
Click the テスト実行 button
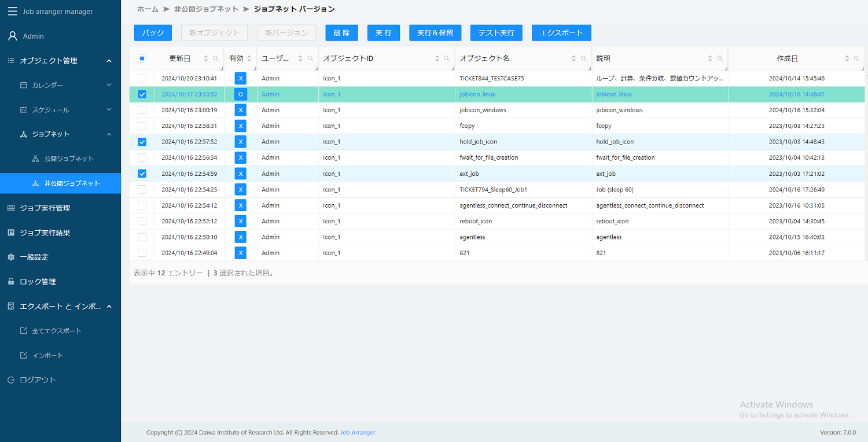[496, 33]
